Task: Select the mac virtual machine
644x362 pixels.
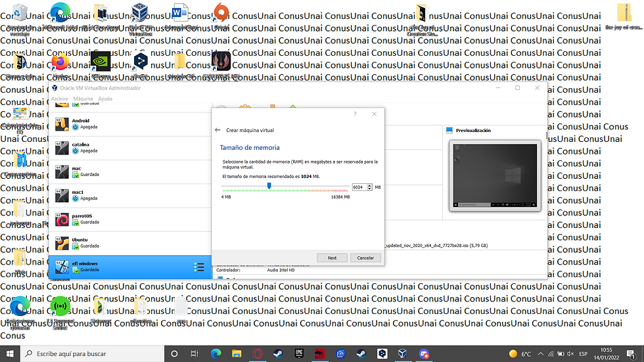Action: pyautogui.click(x=130, y=171)
